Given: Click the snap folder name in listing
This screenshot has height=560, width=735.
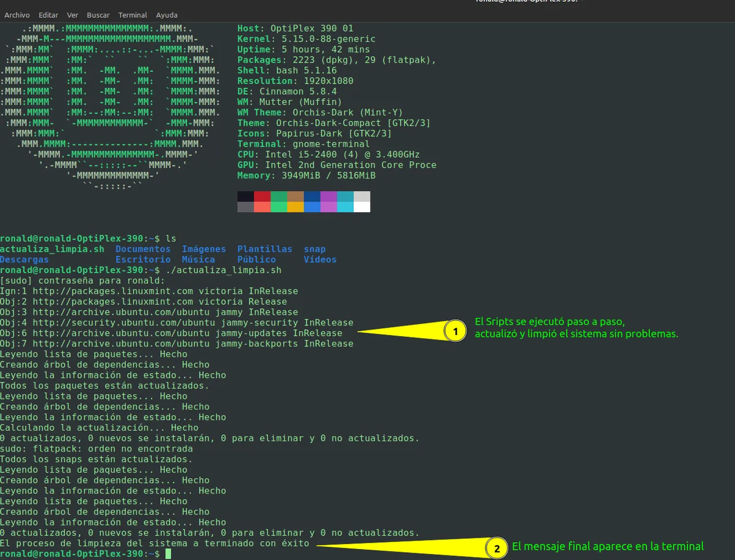Looking at the screenshot, I should [315, 249].
